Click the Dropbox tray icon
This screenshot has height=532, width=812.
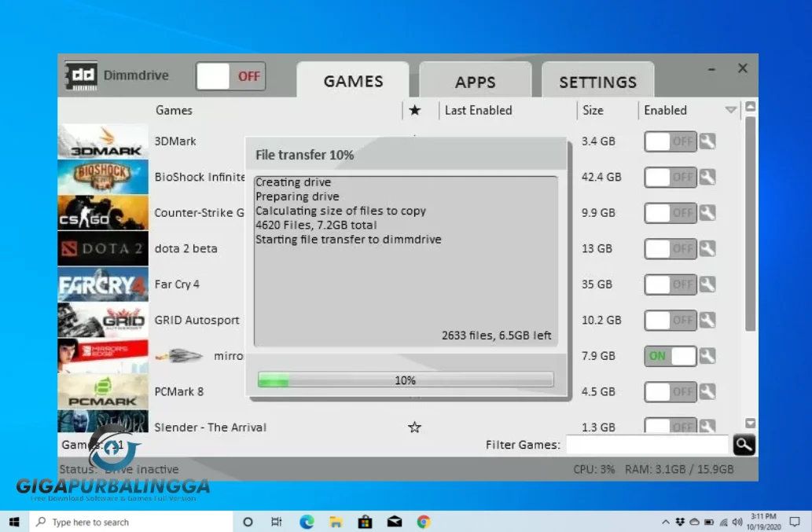point(680,522)
